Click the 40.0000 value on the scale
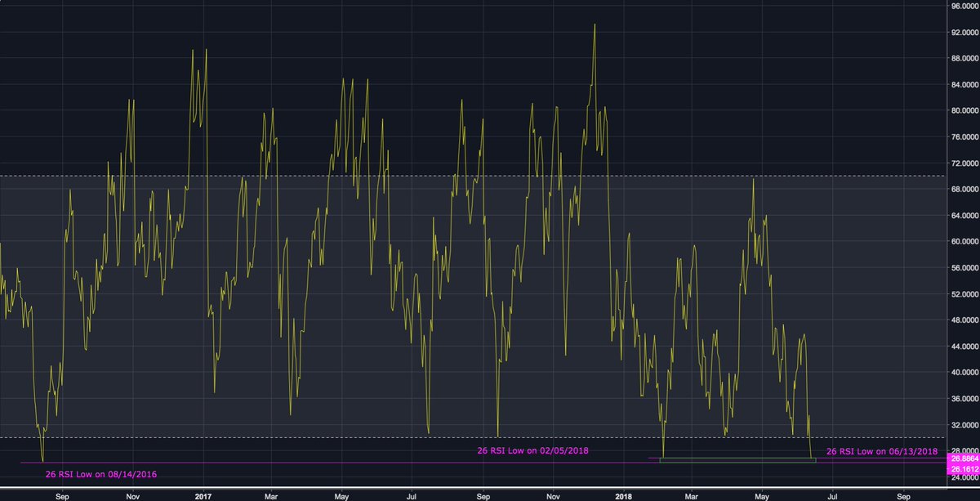The image size is (980, 501). tap(965, 373)
